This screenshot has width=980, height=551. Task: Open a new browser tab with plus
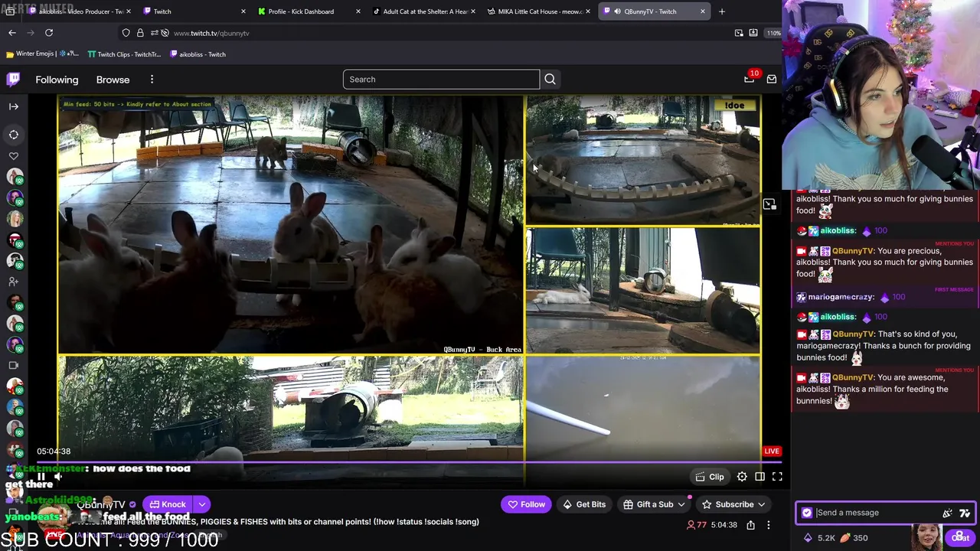[721, 11]
